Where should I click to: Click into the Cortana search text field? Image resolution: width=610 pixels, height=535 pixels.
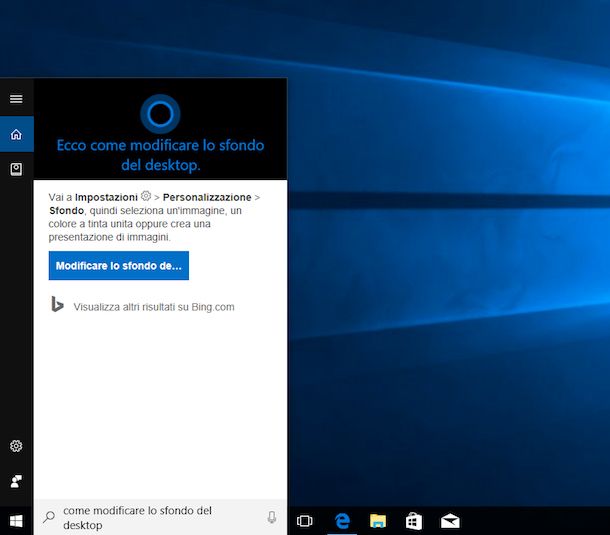[155, 517]
